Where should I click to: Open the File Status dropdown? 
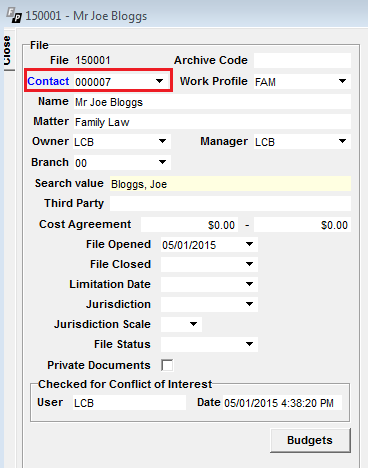(249, 344)
